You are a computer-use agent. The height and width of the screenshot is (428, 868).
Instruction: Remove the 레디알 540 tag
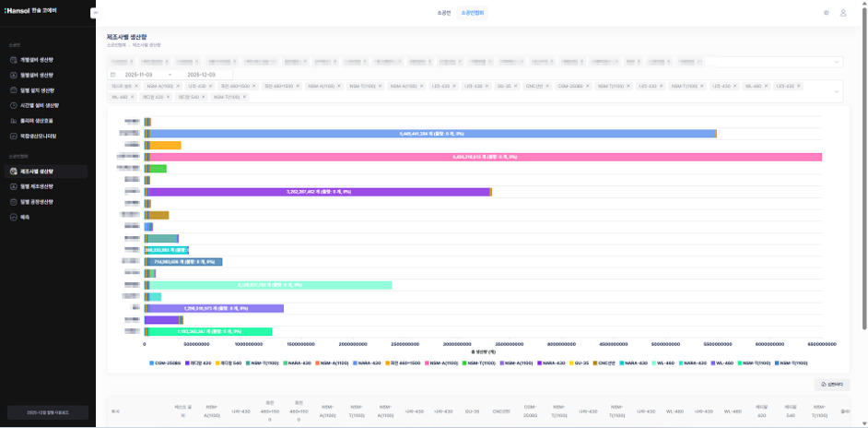click(x=202, y=97)
